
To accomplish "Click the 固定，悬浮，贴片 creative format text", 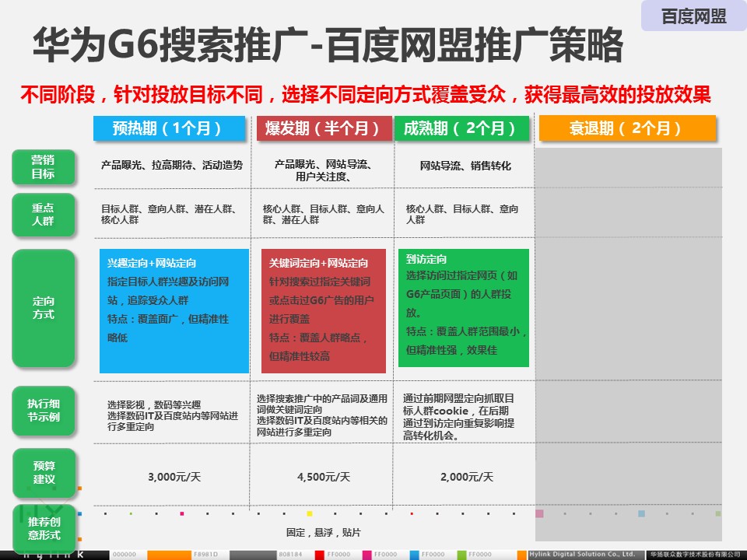I will point(323,532).
